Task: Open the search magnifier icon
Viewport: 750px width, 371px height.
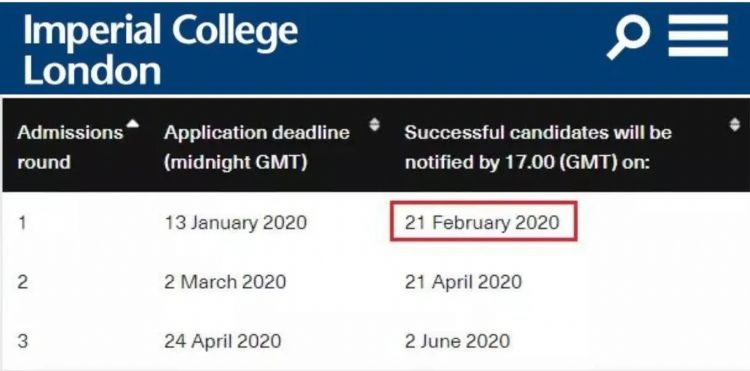Action: (x=629, y=37)
